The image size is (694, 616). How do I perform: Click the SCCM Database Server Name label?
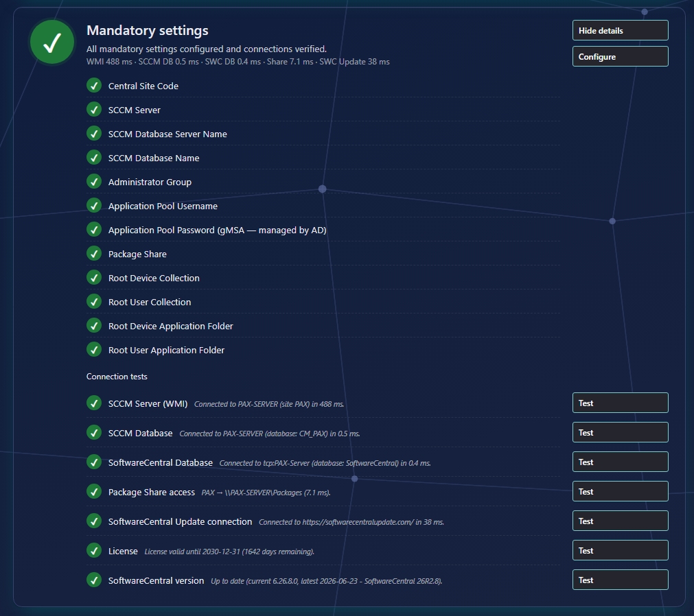[167, 134]
